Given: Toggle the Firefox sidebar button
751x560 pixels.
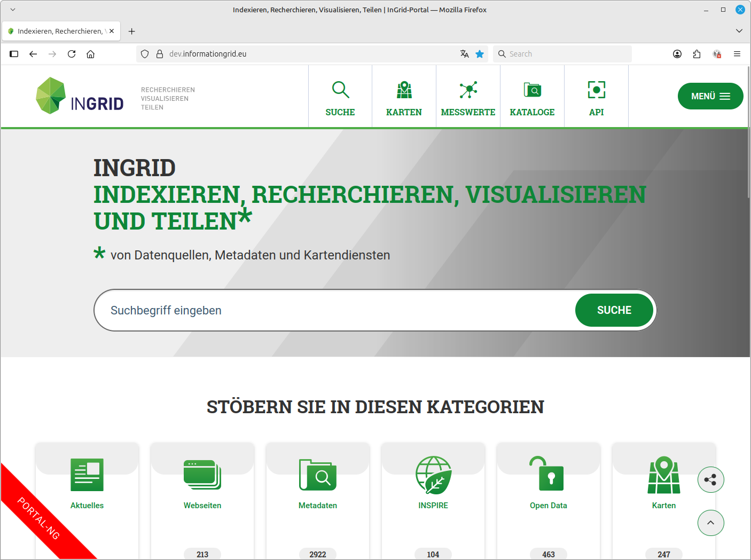Looking at the screenshot, I should click(x=14, y=54).
